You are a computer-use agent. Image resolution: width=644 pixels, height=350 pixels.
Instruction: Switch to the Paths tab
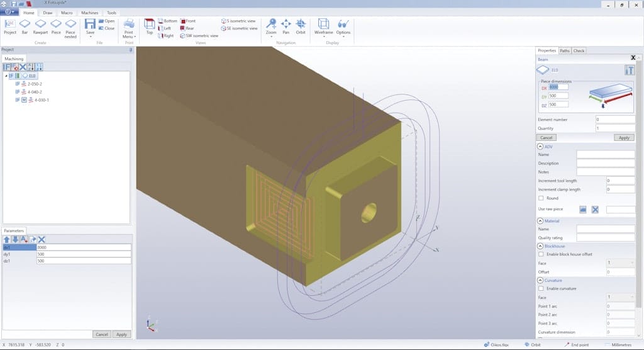click(x=565, y=50)
